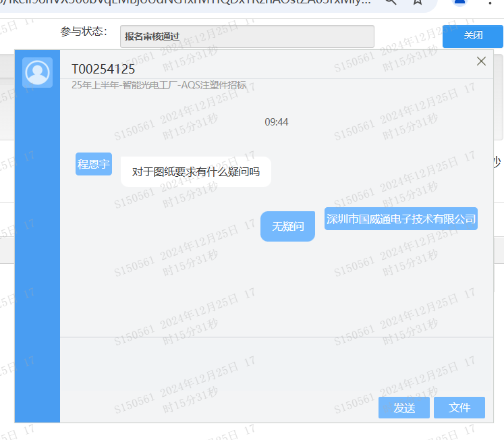This screenshot has width=504, height=440.
Task: Click inside the message input area
Action: coord(270,364)
